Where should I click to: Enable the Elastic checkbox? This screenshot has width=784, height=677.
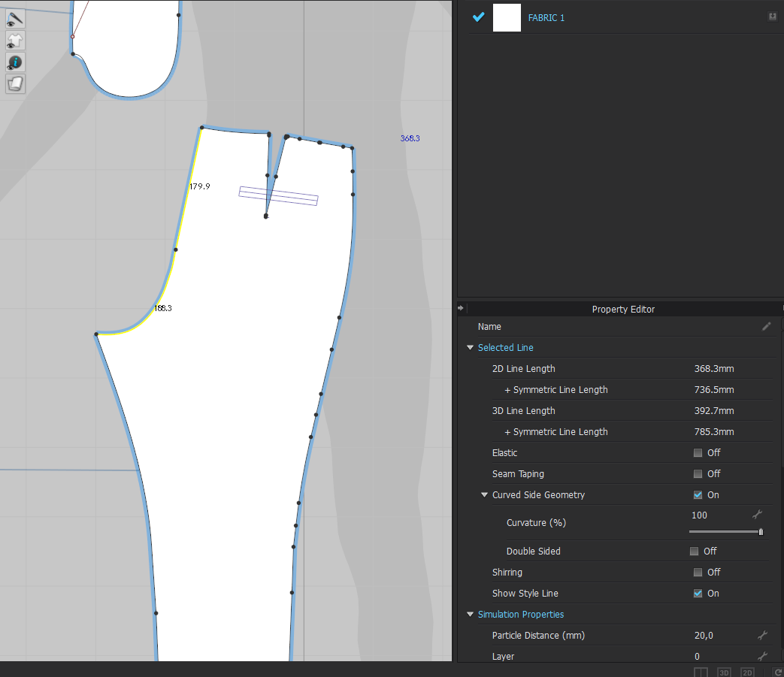click(698, 453)
